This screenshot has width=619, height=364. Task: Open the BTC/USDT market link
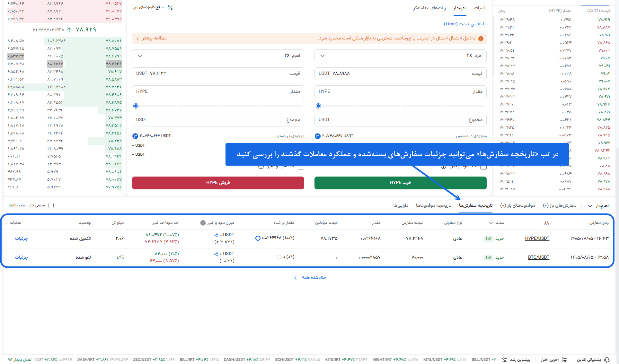539,257
